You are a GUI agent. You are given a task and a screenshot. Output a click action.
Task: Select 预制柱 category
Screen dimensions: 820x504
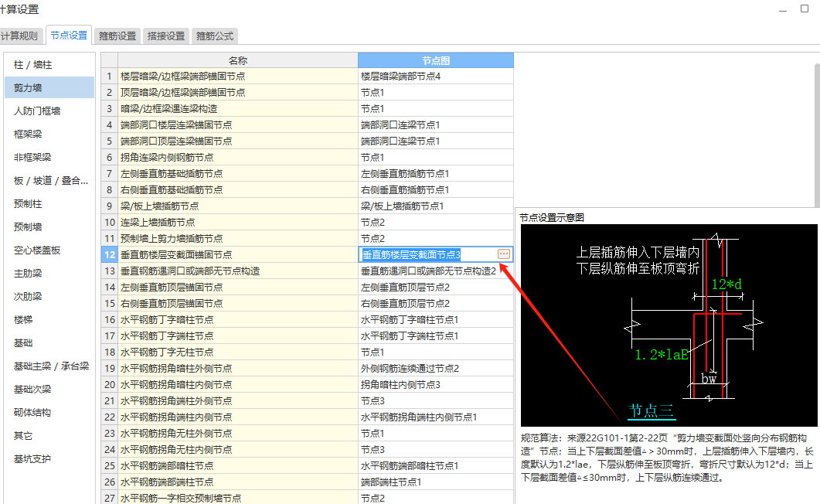(49, 204)
